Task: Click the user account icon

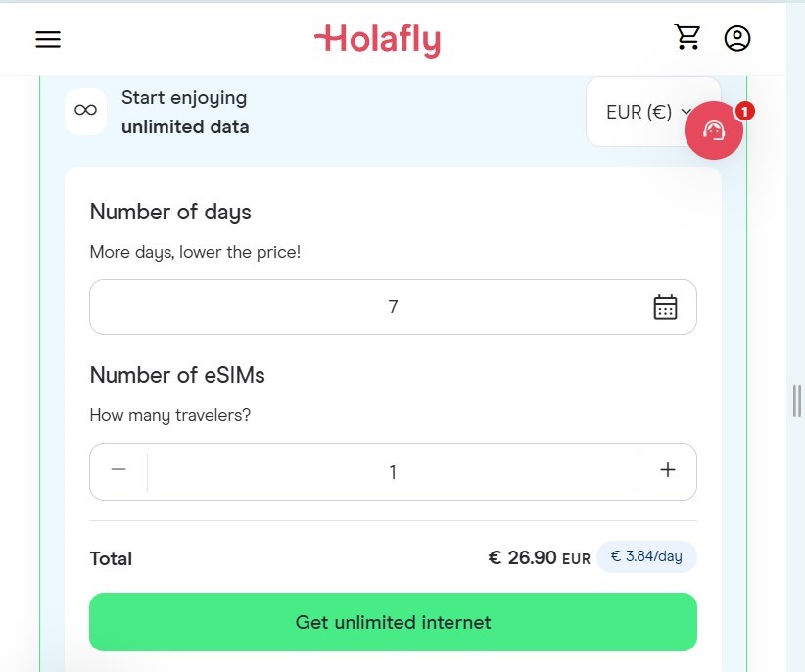Action: pyautogui.click(x=736, y=38)
